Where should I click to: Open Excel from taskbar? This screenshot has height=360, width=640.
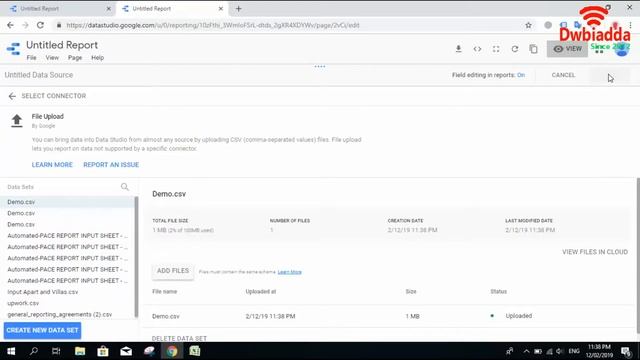pos(195,351)
